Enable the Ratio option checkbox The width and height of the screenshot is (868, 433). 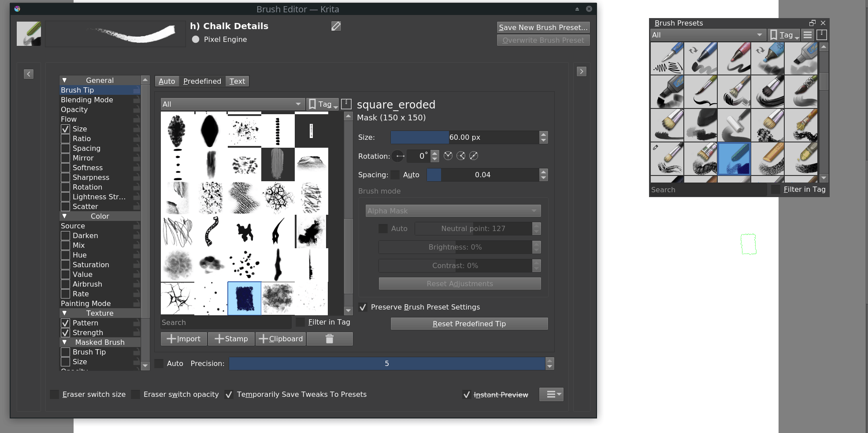pyautogui.click(x=66, y=139)
